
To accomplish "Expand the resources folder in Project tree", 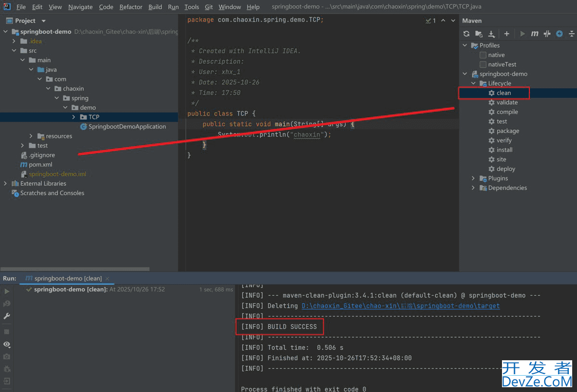I will click(x=31, y=136).
